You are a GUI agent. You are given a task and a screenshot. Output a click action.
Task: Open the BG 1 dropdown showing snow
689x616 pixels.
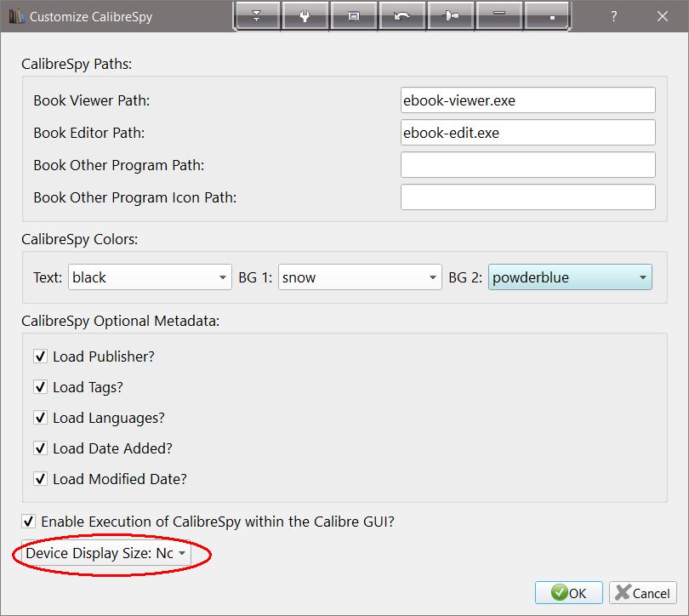pos(360,277)
